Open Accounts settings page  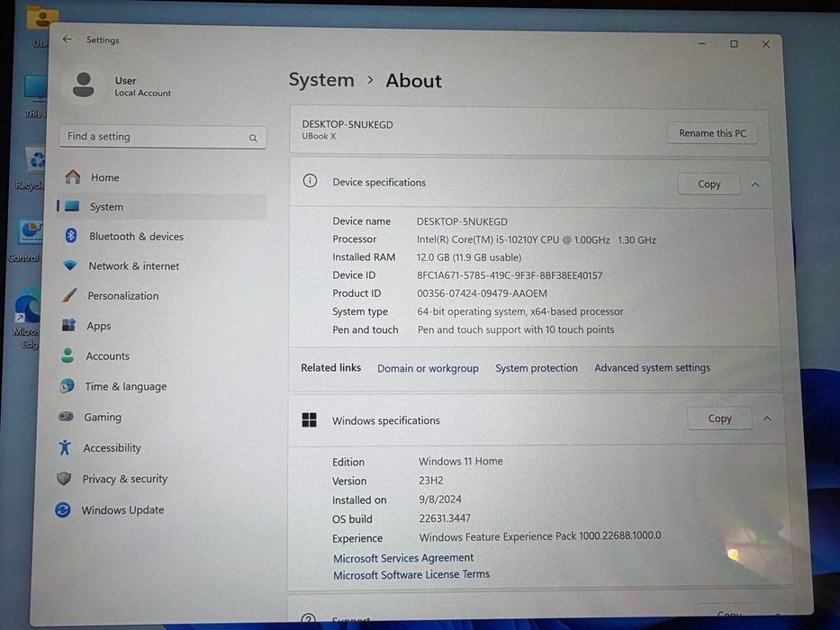(x=161, y=355)
